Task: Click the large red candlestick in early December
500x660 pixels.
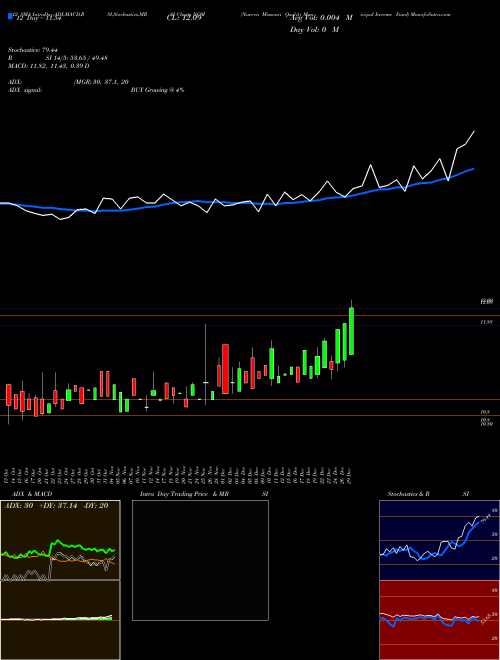Action: 226,369
